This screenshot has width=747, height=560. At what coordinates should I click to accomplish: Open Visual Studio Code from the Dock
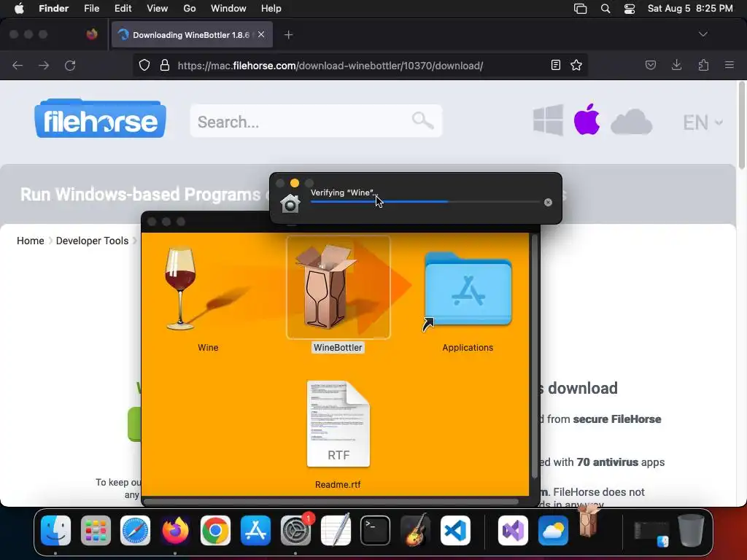point(455,531)
